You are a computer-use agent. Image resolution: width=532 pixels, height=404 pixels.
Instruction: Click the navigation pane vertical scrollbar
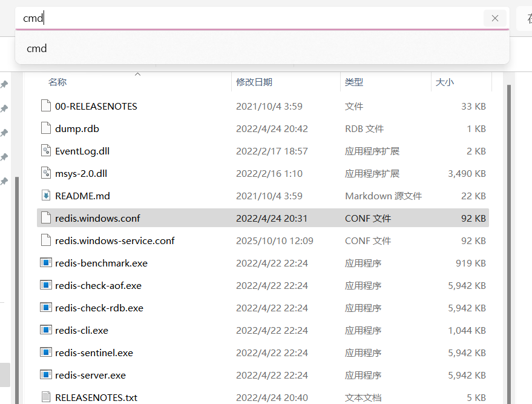17,290
